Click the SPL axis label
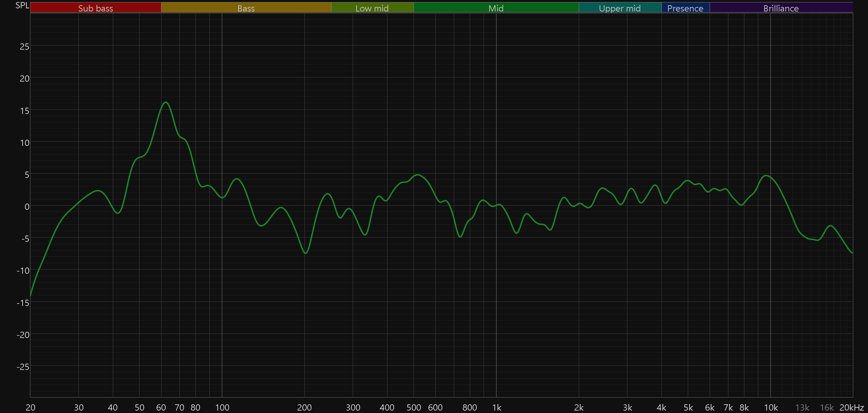 pos(22,6)
